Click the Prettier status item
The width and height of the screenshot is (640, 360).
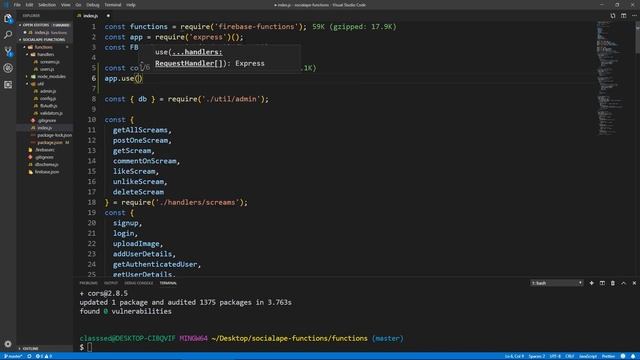(608, 356)
